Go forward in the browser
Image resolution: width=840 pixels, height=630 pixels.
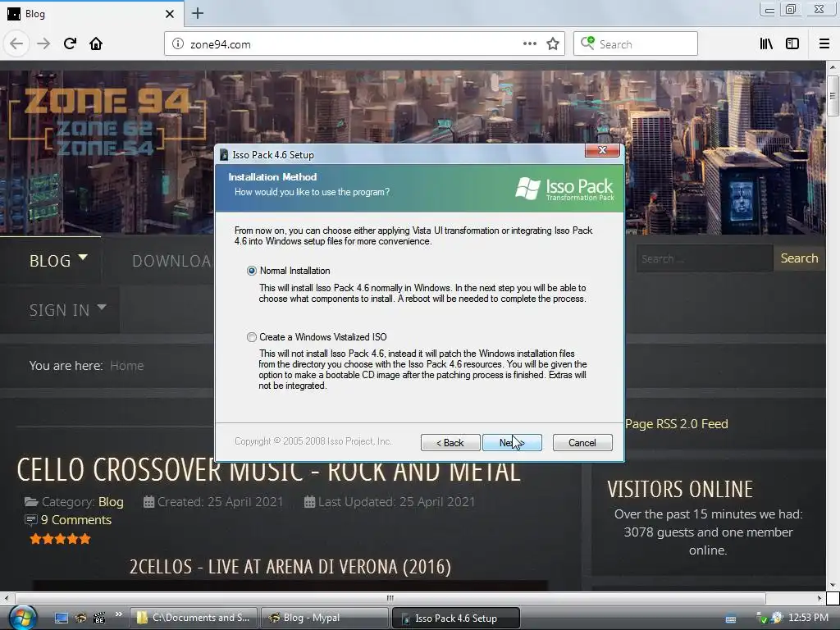click(x=43, y=44)
